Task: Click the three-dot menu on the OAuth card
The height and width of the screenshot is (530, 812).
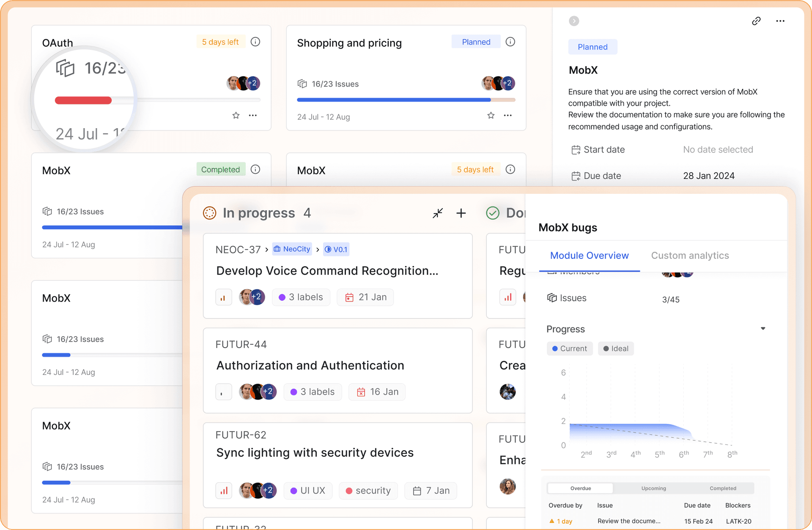Action: click(253, 115)
